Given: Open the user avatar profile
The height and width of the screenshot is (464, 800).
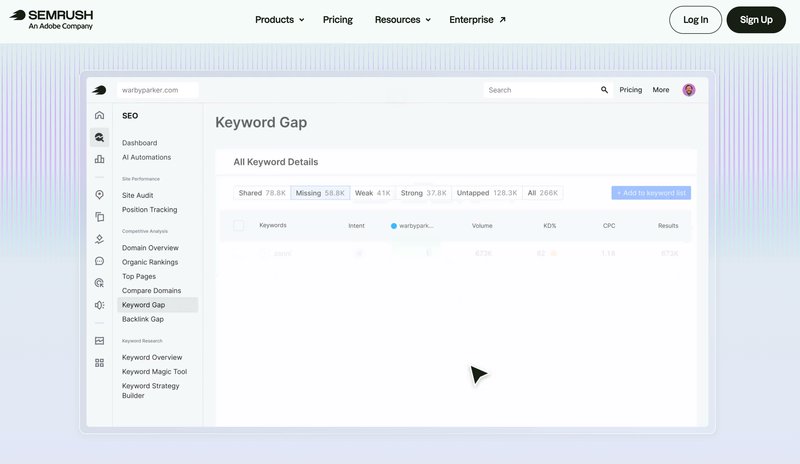Looking at the screenshot, I should pyautogui.click(x=689, y=90).
